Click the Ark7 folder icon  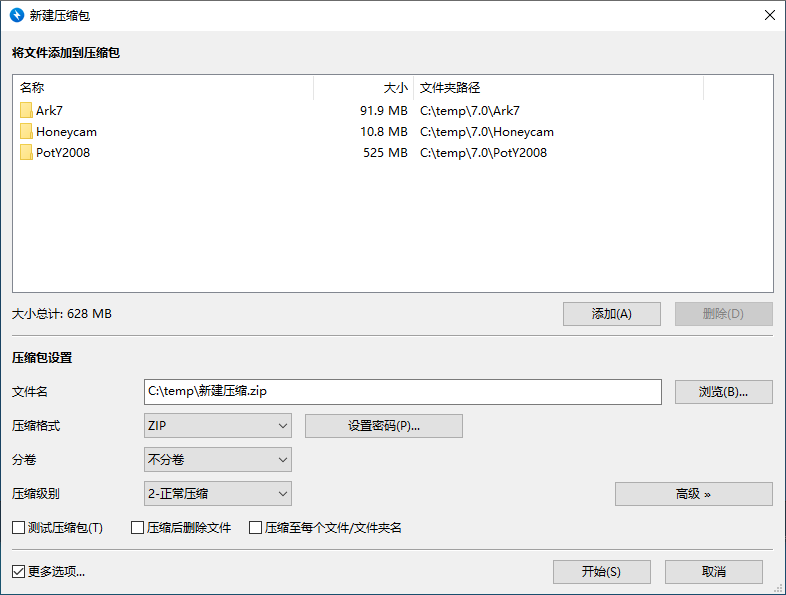pos(26,111)
